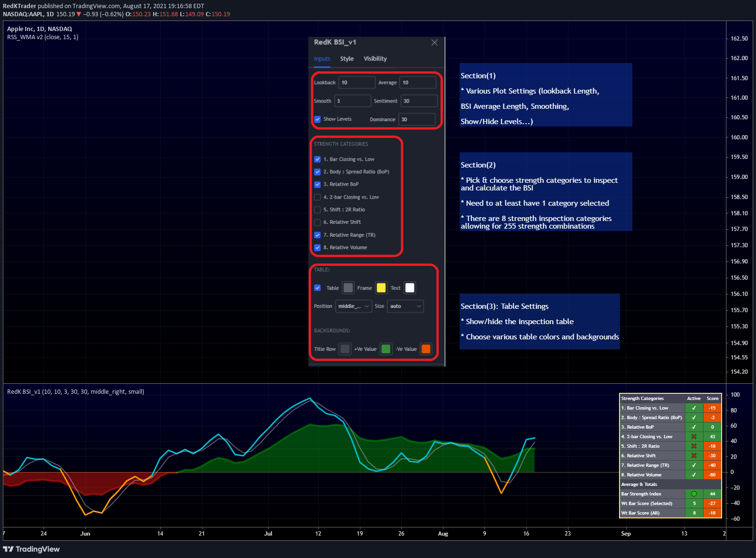This screenshot has width=756, height=558.
Task: Click the Wt Bar Score (All) row
Action: click(x=671, y=513)
